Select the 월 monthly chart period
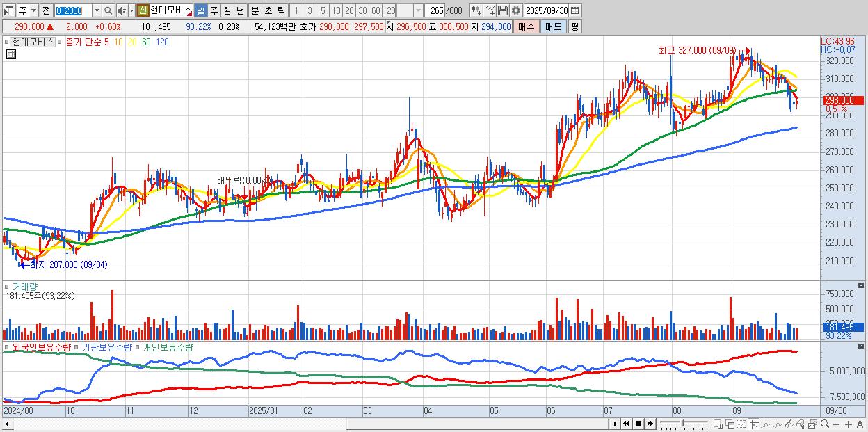This screenshot has width=868, height=432. (x=227, y=10)
